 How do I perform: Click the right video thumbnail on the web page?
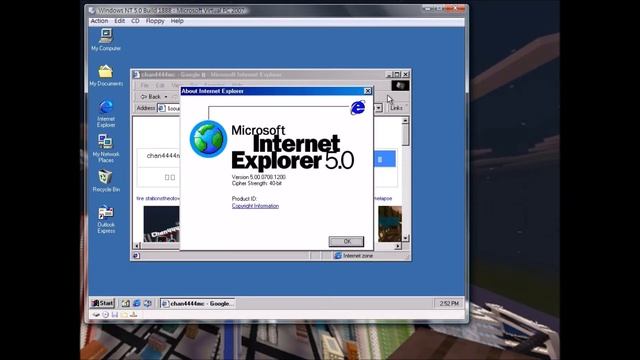389,224
